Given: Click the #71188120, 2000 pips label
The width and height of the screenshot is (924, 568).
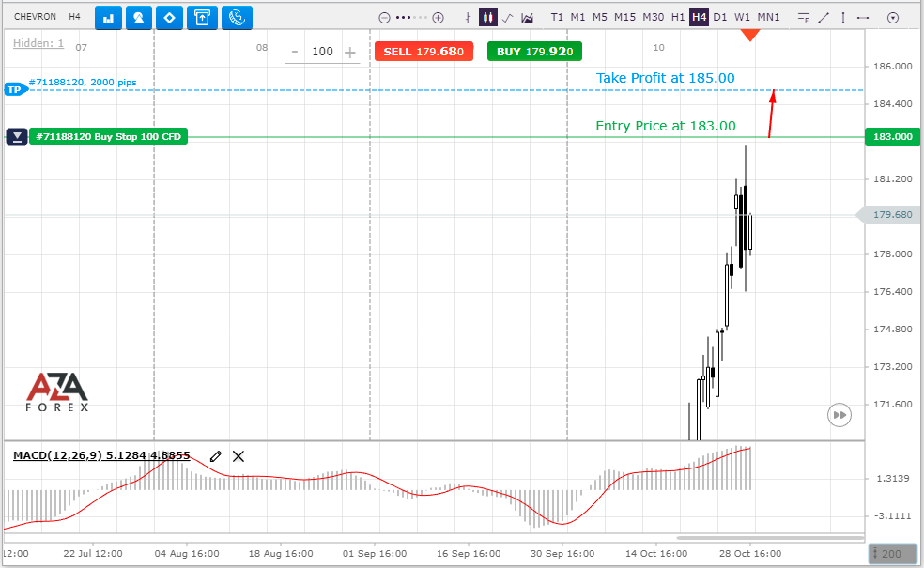Looking at the screenshot, I should 83,82.
